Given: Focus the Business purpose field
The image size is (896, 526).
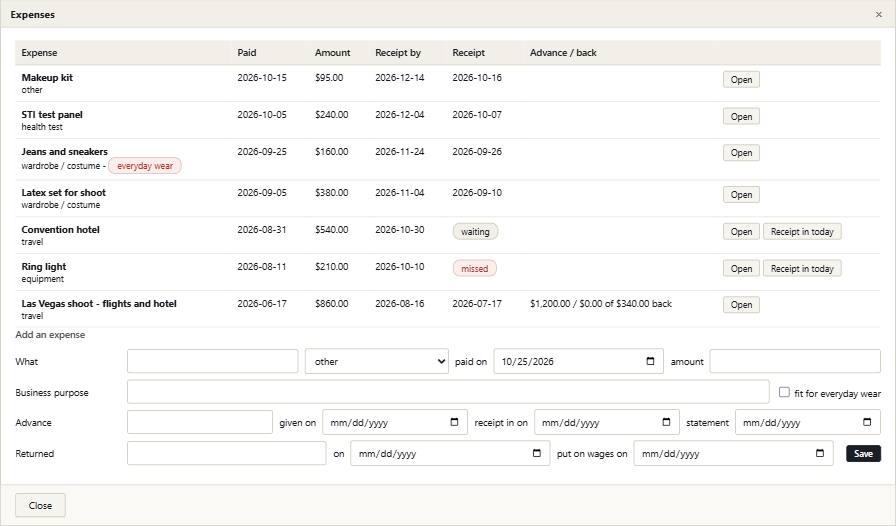Looking at the screenshot, I should pos(448,392).
